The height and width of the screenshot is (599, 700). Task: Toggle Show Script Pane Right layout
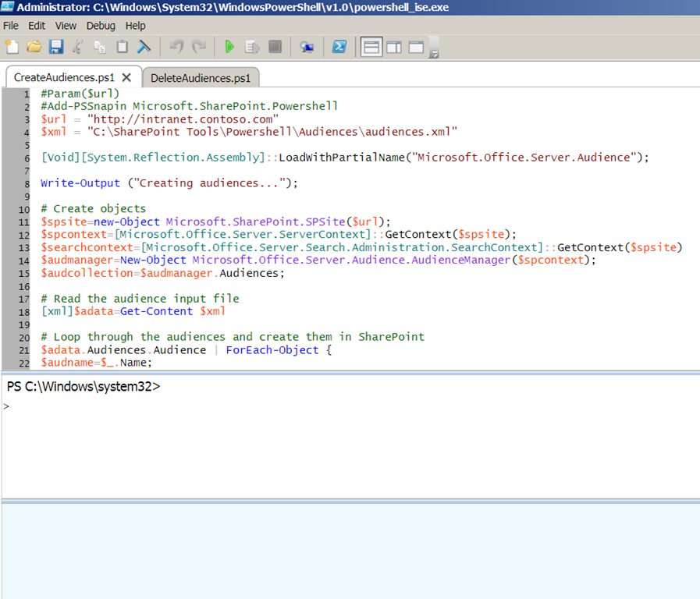point(394,47)
